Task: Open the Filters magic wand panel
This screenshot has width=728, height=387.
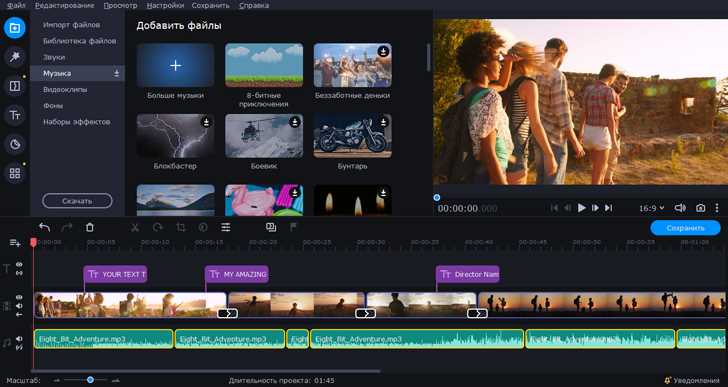Action: pyautogui.click(x=14, y=57)
